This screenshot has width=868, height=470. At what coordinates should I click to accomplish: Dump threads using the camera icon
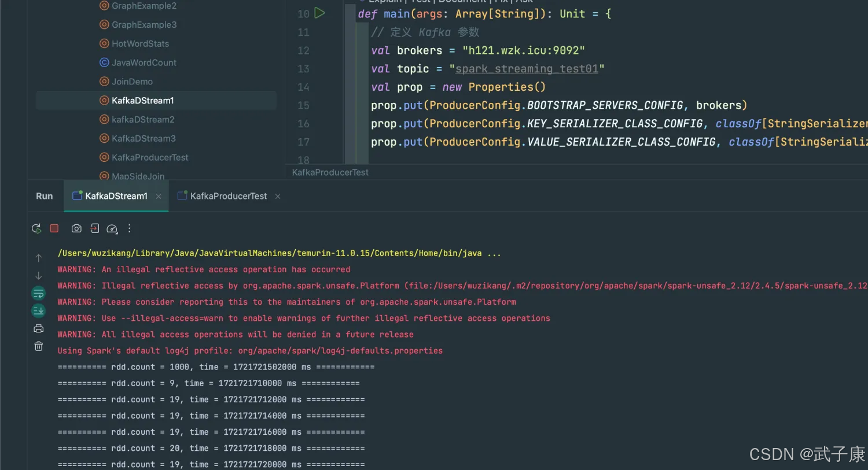pyautogui.click(x=76, y=228)
